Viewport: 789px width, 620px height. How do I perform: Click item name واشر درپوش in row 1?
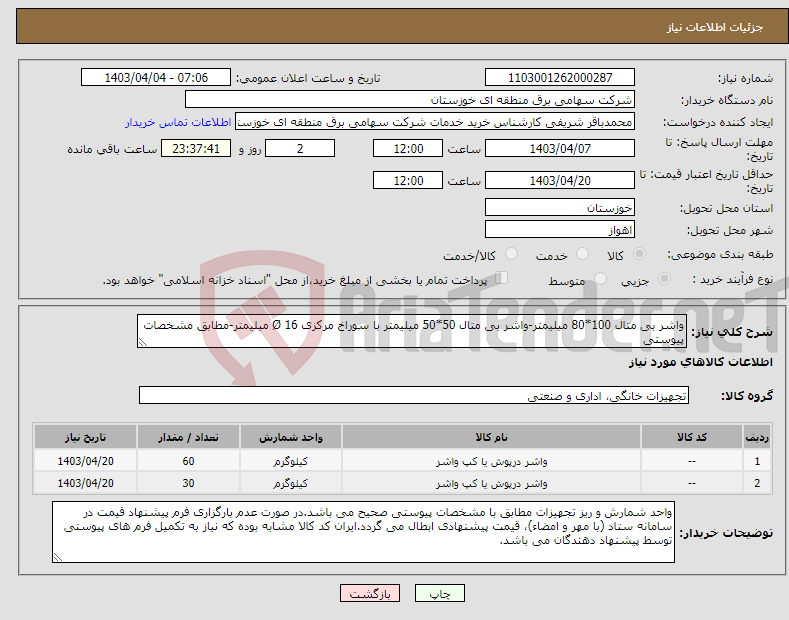click(x=491, y=461)
